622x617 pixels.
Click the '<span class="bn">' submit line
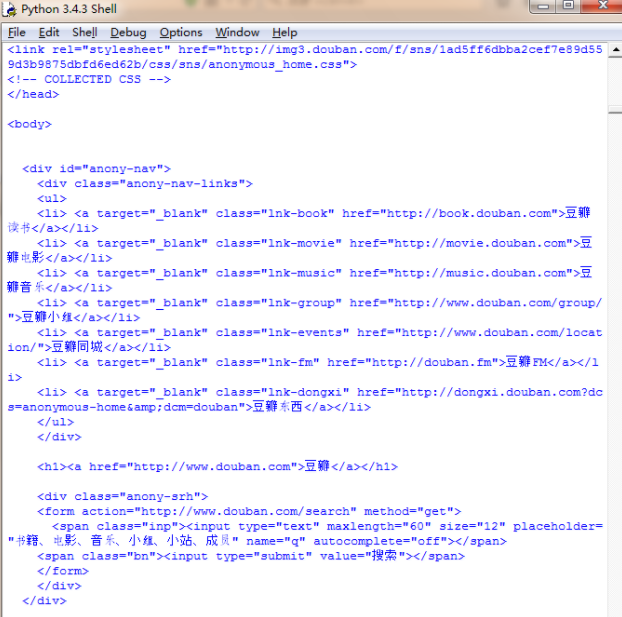pyautogui.click(x=251, y=556)
